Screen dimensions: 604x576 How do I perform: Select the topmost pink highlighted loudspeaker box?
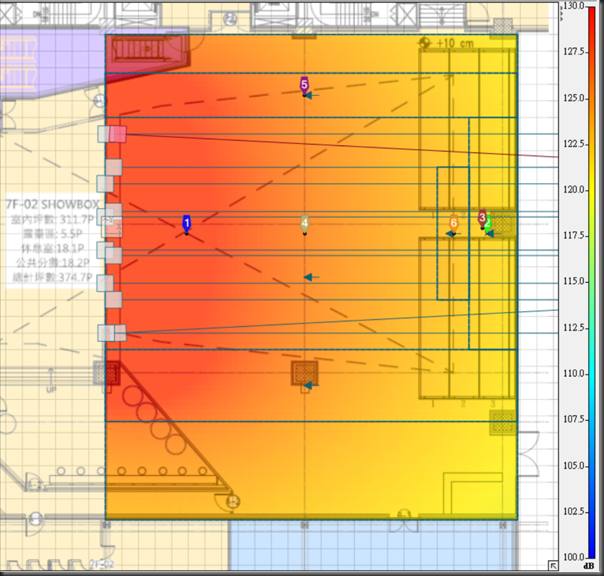(x=117, y=134)
